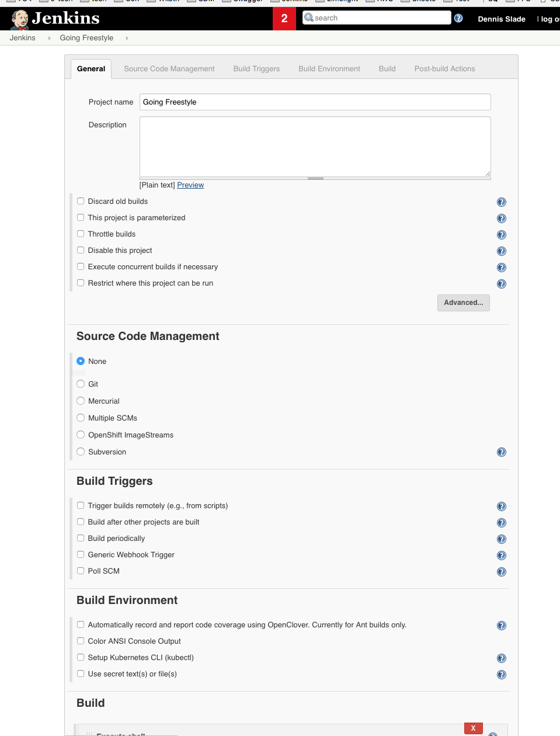Click the log out link
The height and width of the screenshot is (736, 560).
click(x=549, y=19)
